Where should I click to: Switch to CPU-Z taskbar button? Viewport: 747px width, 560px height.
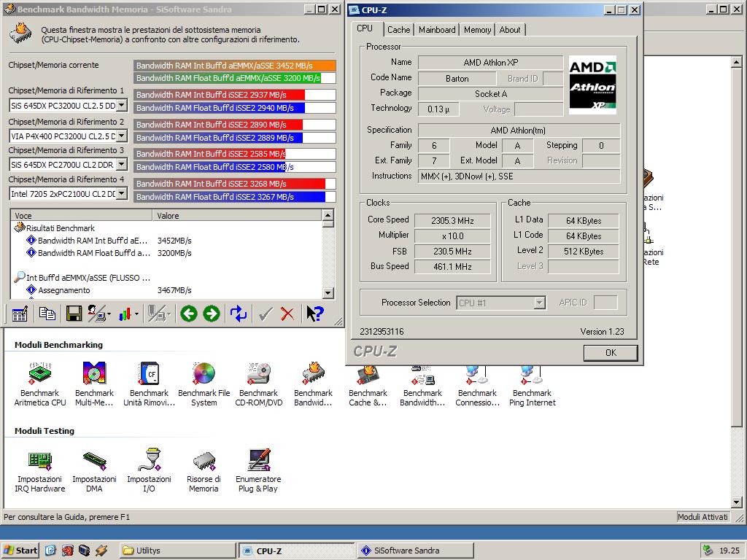(297, 551)
